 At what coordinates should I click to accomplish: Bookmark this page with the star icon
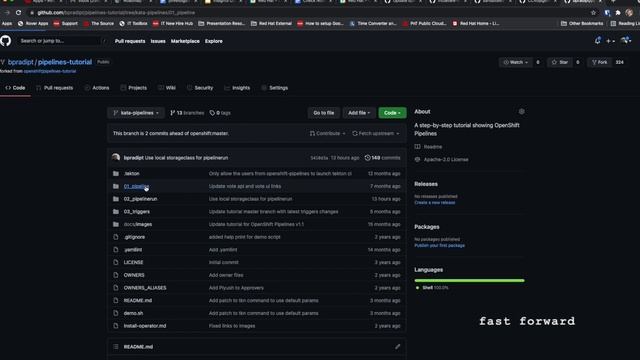click(x=593, y=13)
